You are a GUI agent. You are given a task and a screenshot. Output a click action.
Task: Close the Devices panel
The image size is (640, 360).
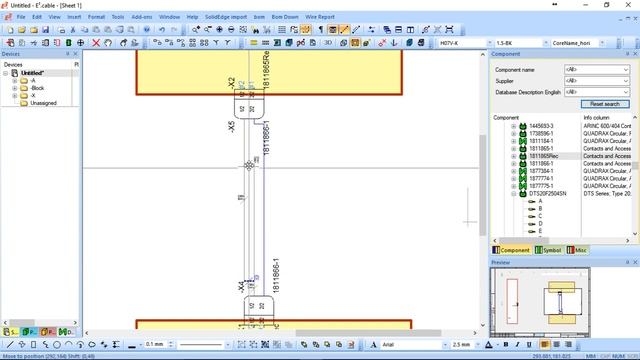(x=75, y=54)
